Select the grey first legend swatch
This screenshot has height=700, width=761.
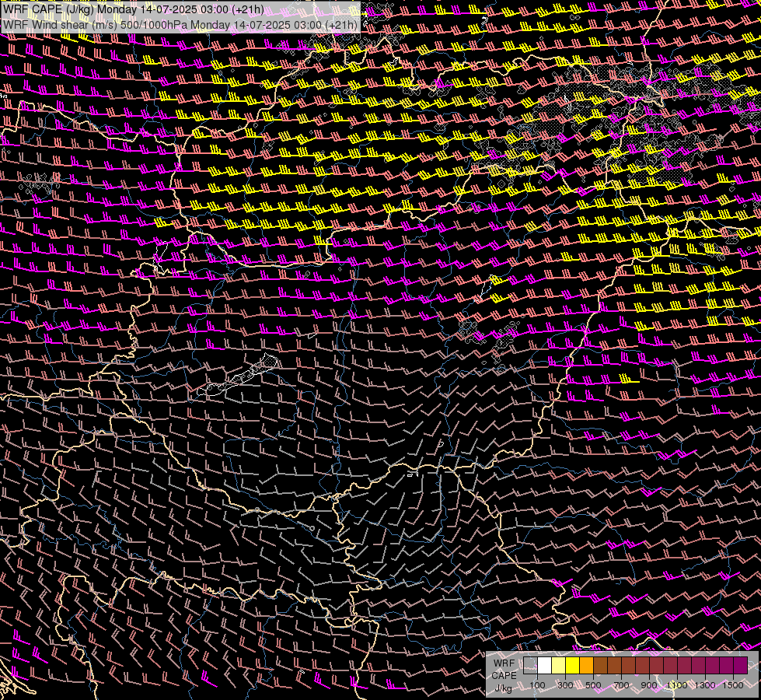[x=530, y=665]
